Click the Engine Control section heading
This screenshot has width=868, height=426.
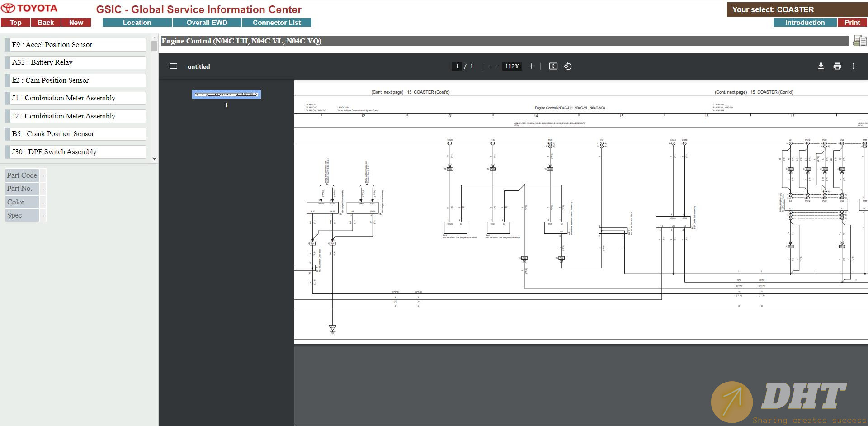pyautogui.click(x=241, y=41)
